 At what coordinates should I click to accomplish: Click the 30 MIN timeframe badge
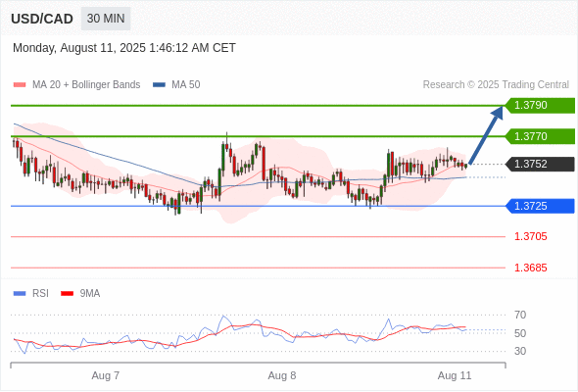click(106, 19)
